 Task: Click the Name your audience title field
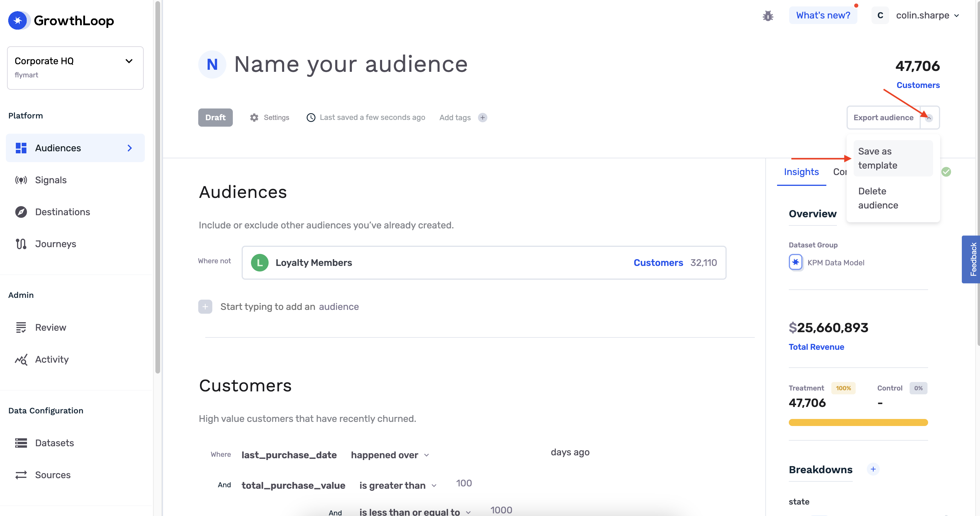click(x=350, y=64)
